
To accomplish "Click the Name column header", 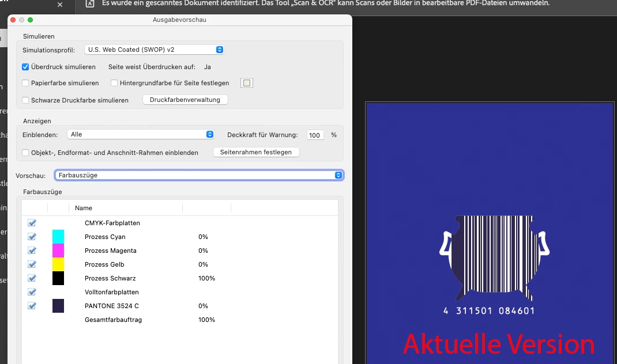I will tap(84, 208).
